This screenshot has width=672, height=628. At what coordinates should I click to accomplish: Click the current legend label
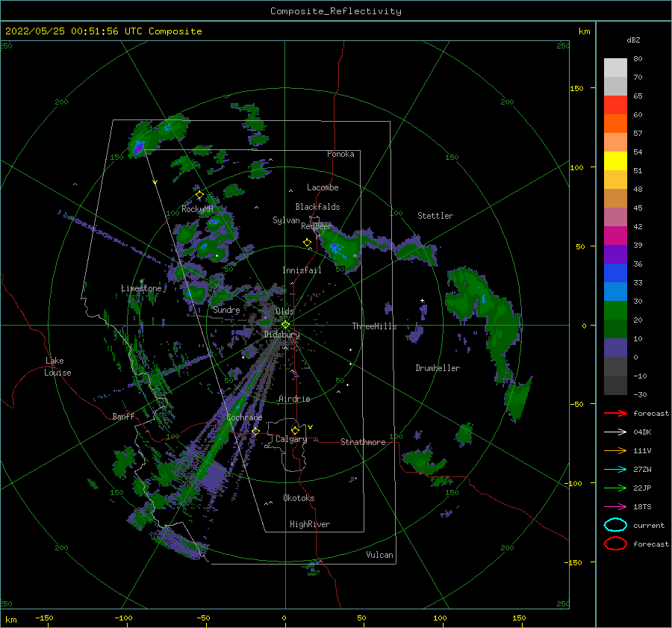point(649,525)
